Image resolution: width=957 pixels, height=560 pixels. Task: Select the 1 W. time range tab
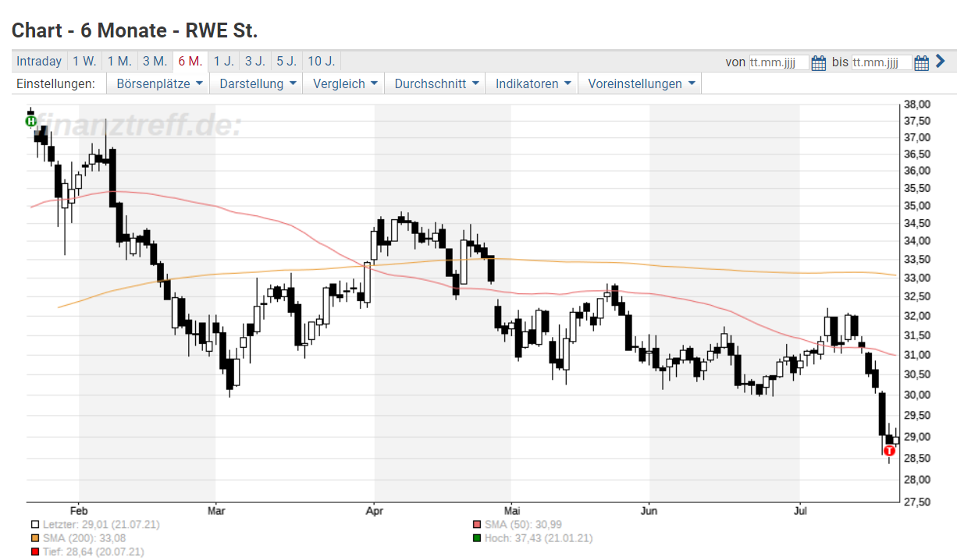point(84,62)
